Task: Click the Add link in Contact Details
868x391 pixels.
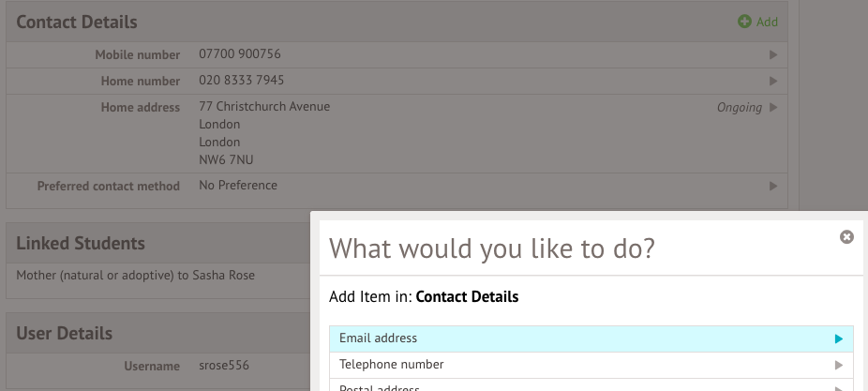Action: point(767,22)
